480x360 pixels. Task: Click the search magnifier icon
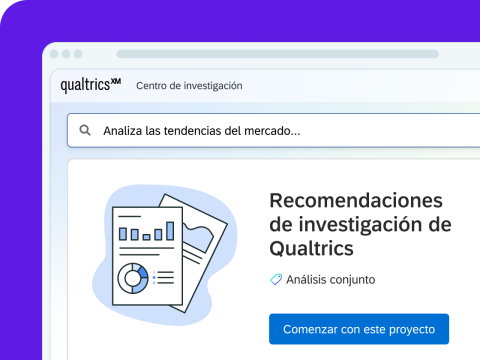[x=85, y=130]
